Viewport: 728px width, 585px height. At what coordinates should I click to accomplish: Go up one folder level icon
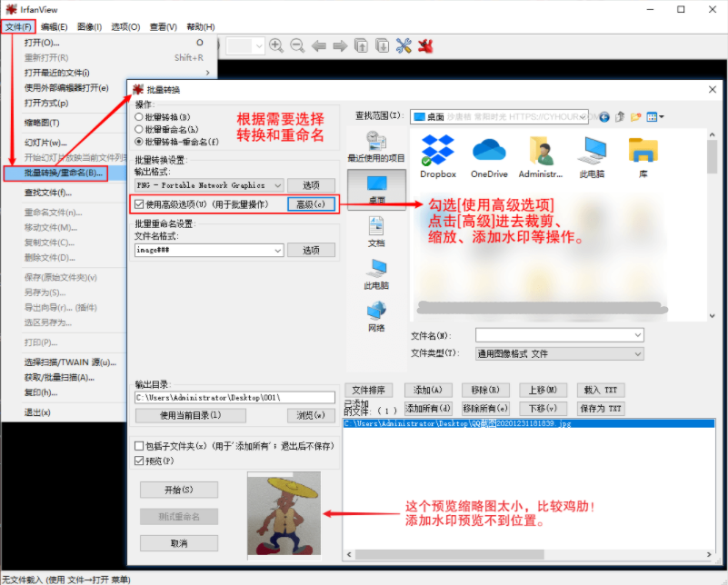pyautogui.click(x=620, y=117)
